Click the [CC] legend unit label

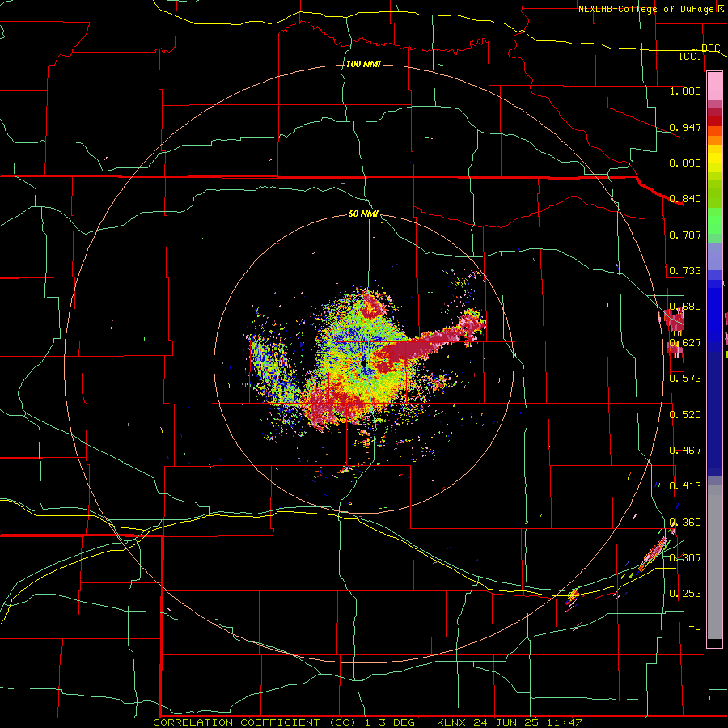(691, 56)
